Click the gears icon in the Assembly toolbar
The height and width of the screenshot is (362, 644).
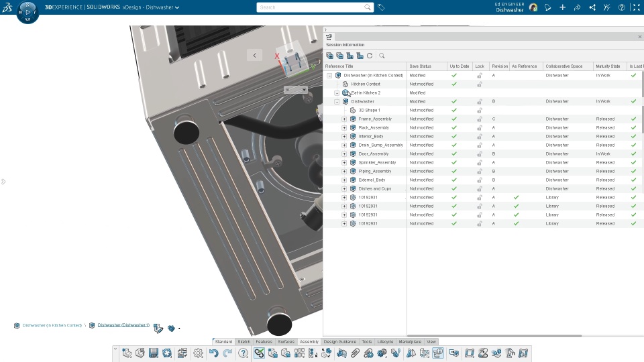(382, 353)
